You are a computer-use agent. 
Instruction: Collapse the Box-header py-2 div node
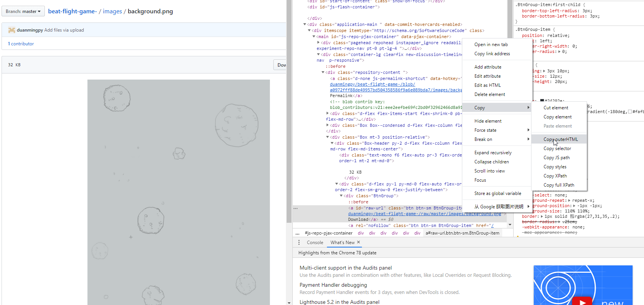[332, 143]
